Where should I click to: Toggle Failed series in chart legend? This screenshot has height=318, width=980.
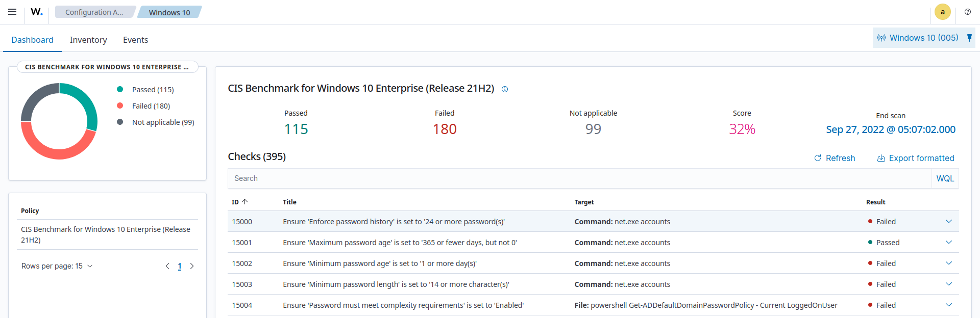tap(151, 106)
